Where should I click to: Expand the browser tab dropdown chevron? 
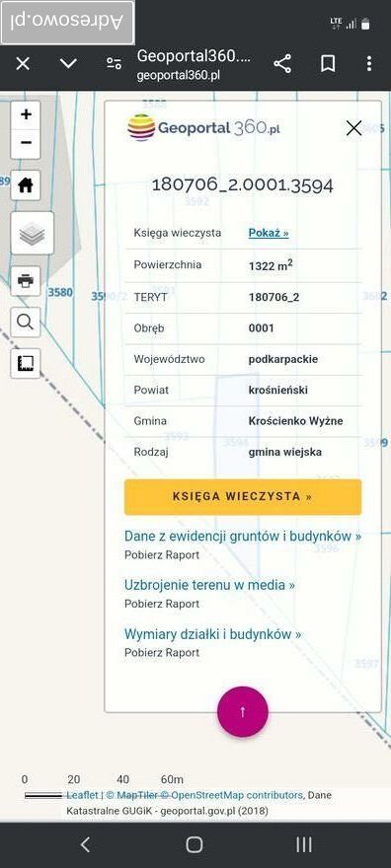coord(68,64)
